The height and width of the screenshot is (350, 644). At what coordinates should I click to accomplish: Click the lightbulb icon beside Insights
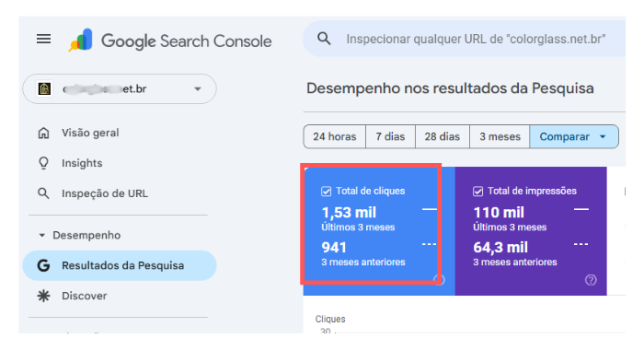[x=43, y=163]
